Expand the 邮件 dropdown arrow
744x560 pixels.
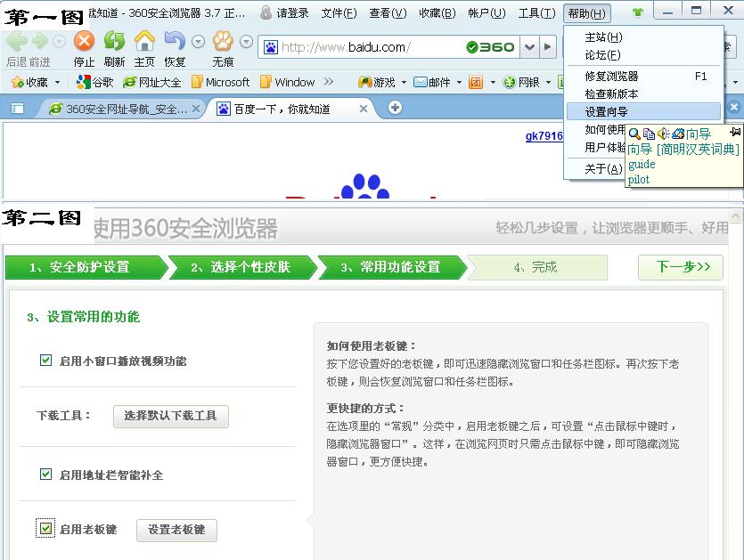click(x=459, y=82)
